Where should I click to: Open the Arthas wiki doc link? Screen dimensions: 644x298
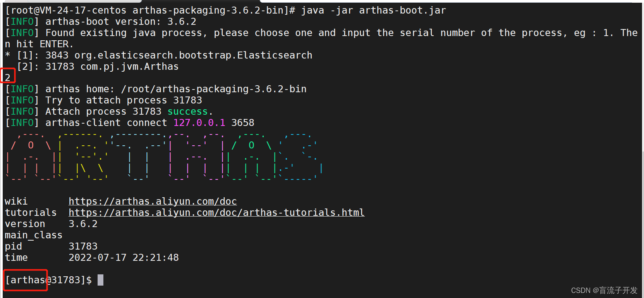click(153, 202)
